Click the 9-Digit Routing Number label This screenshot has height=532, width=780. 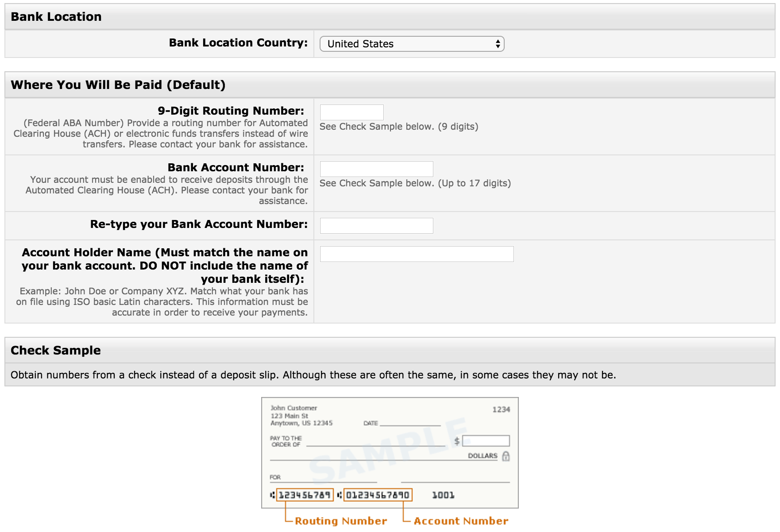click(231, 111)
